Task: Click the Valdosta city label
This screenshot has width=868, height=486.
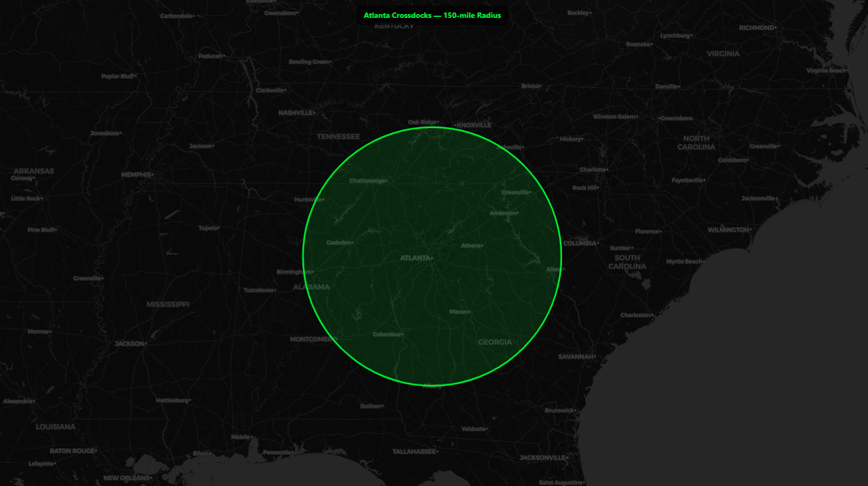Action: click(474, 429)
